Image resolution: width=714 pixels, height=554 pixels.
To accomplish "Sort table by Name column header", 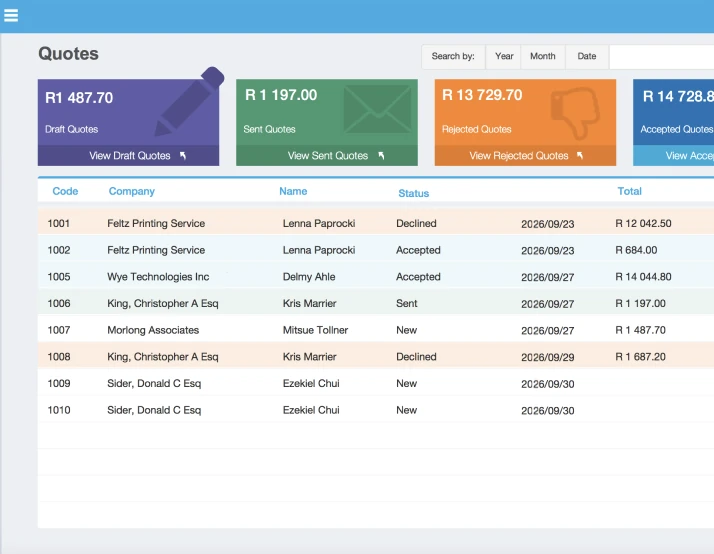I will click(293, 191).
